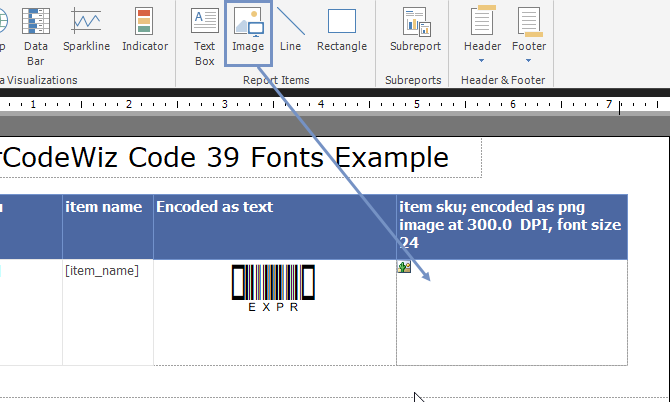This screenshot has height=402, width=670.
Task: Select the EXPR barcode cell
Action: [x=275, y=312]
